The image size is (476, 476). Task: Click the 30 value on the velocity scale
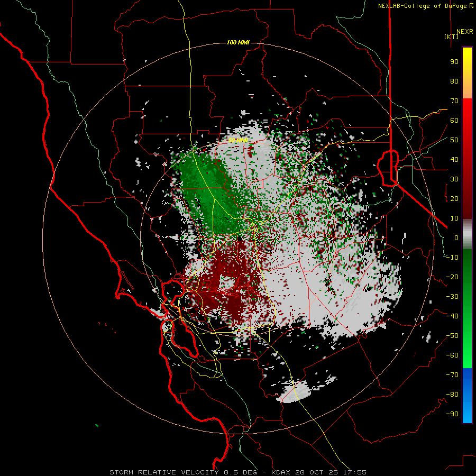[x=454, y=179]
